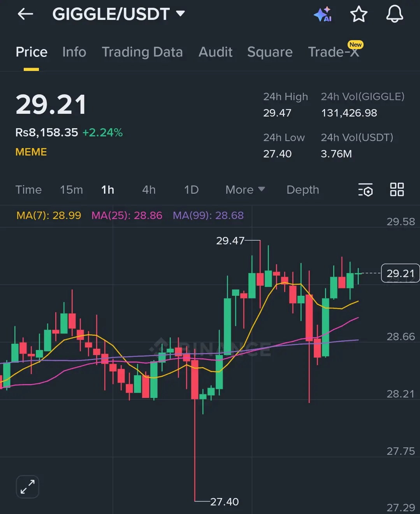Open the AI assistant sparkle icon

(x=323, y=14)
